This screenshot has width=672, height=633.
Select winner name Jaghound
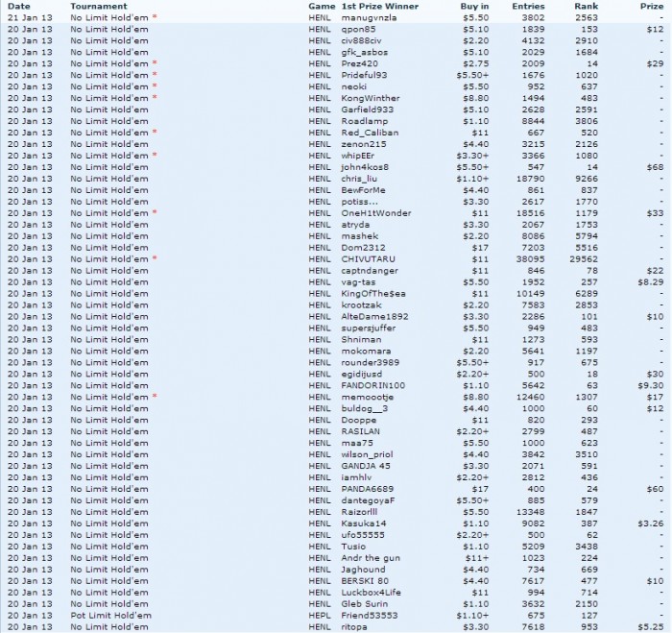pyautogui.click(x=364, y=571)
